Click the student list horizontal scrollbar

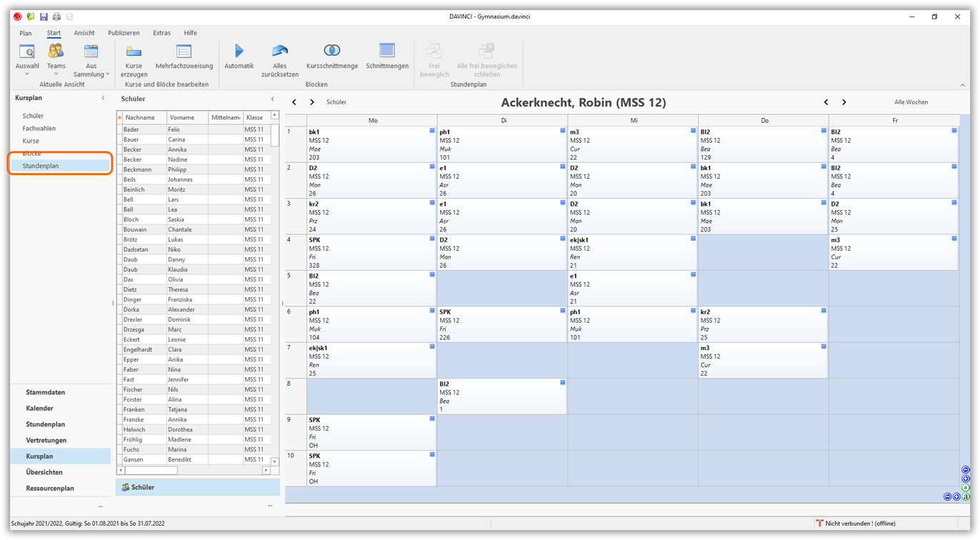point(151,471)
